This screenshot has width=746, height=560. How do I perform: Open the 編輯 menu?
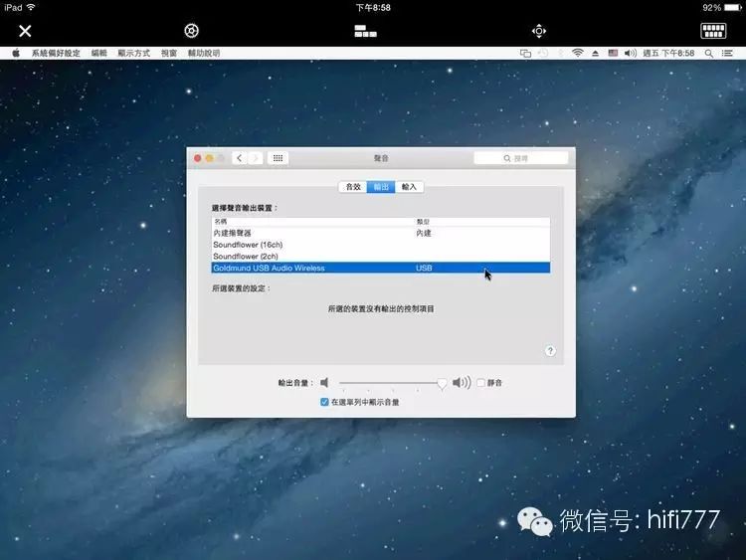tap(98, 53)
